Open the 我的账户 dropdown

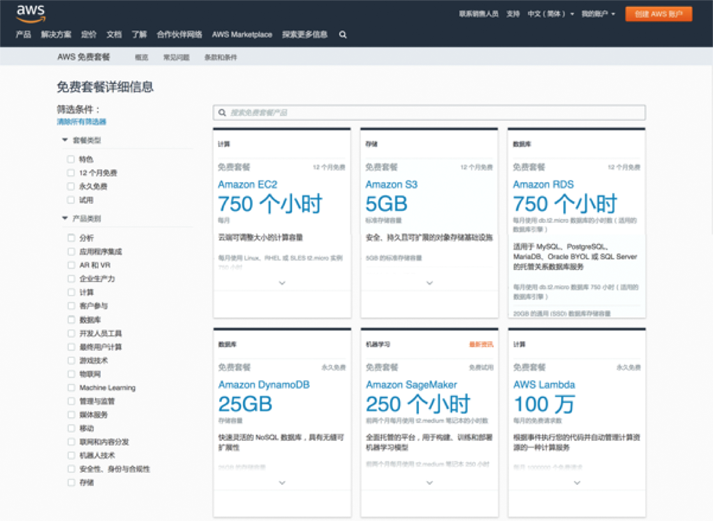(x=598, y=14)
